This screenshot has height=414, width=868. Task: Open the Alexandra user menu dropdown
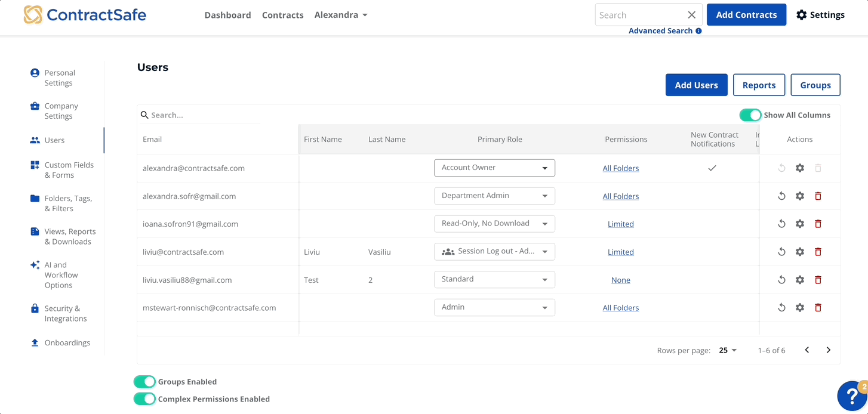341,14
